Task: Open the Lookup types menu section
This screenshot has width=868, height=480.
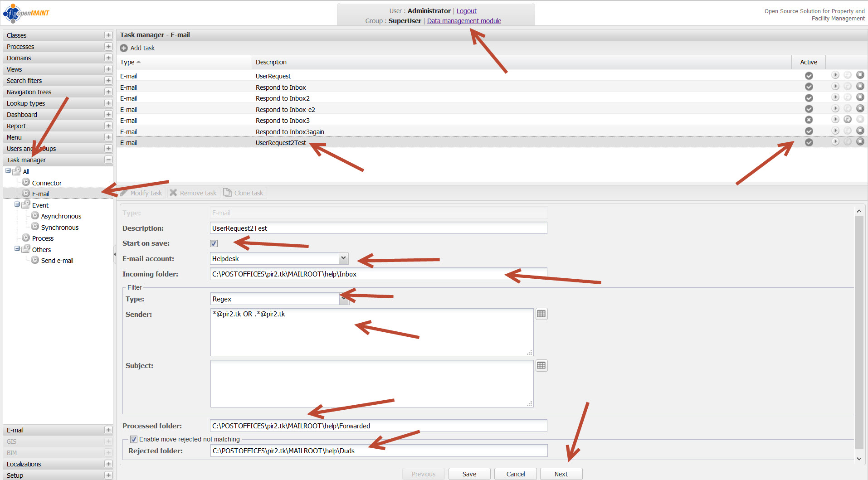Action: tap(26, 103)
